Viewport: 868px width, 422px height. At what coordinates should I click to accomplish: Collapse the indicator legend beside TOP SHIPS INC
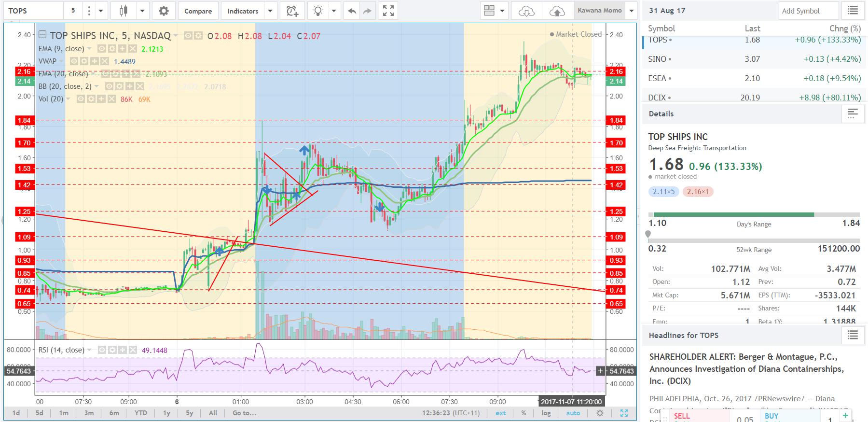pyautogui.click(x=42, y=35)
